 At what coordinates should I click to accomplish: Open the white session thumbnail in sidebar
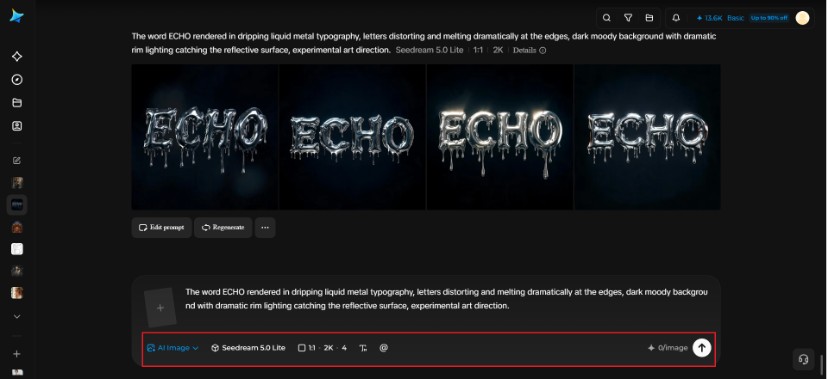tap(17, 249)
